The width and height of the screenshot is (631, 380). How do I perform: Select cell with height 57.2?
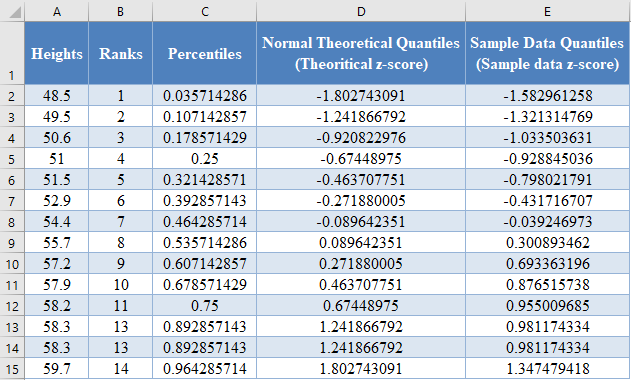point(57,264)
